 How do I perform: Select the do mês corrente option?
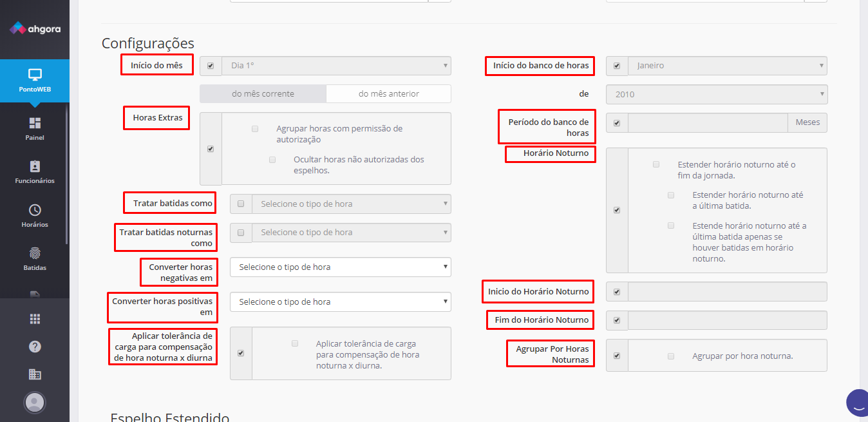[x=263, y=93]
